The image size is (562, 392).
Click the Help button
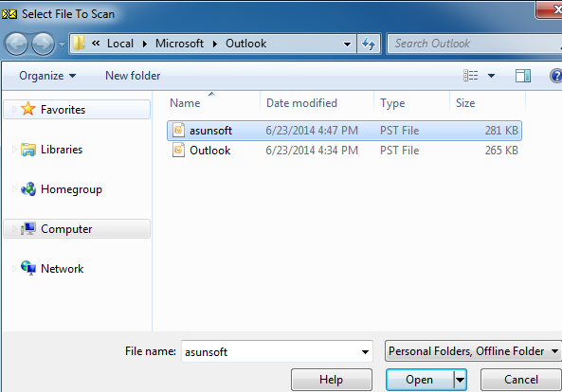332,380
